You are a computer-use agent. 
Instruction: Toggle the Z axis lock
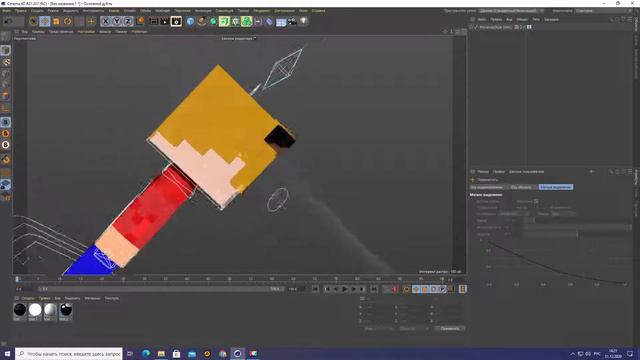(x=128, y=21)
